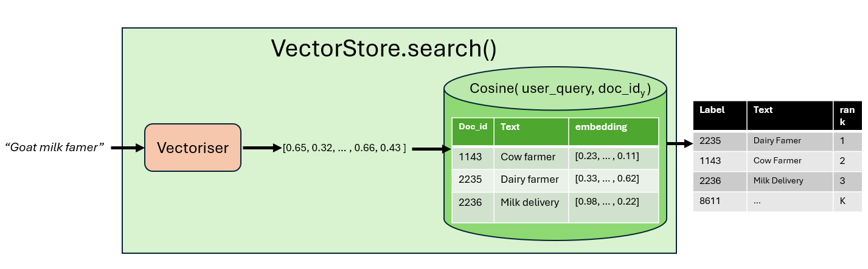Select the Label header in results table
This screenshot has width=868, height=269.
(708, 110)
